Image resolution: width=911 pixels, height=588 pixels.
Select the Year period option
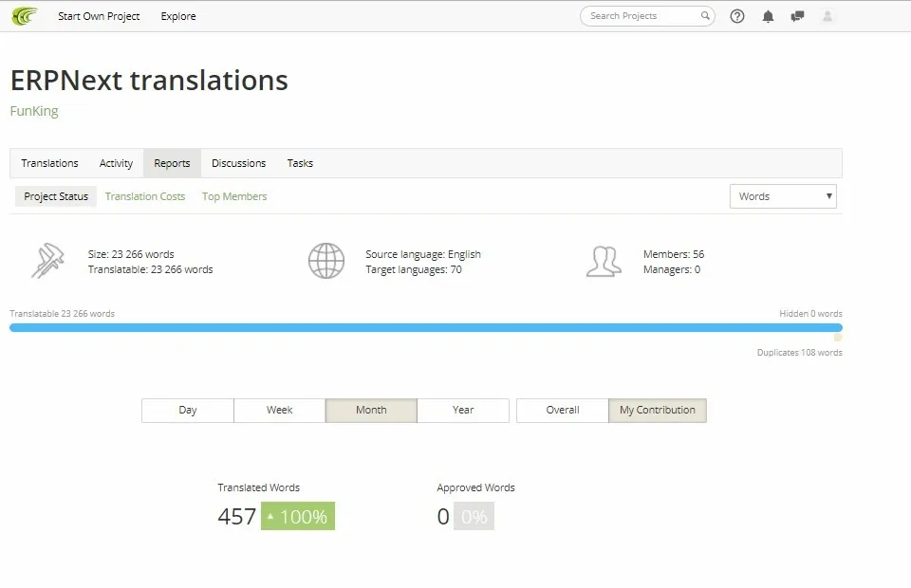coord(463,411)
